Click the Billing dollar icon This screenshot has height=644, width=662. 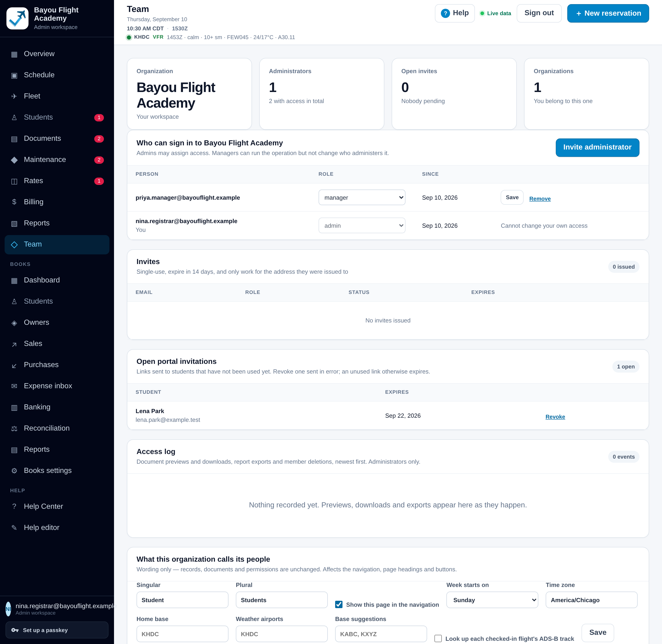click(14, 202)
